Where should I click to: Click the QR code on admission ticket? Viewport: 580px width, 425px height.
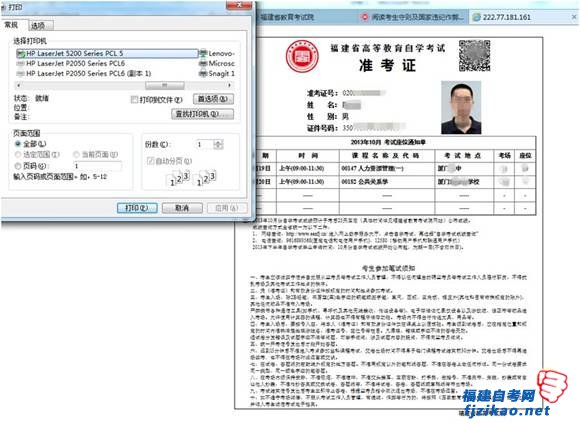[474, 55]
